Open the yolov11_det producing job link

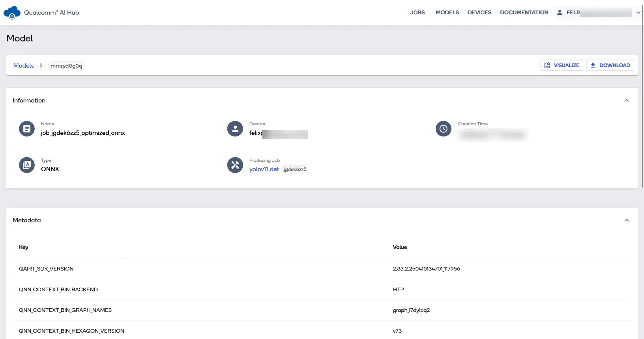tap(264, 169)
